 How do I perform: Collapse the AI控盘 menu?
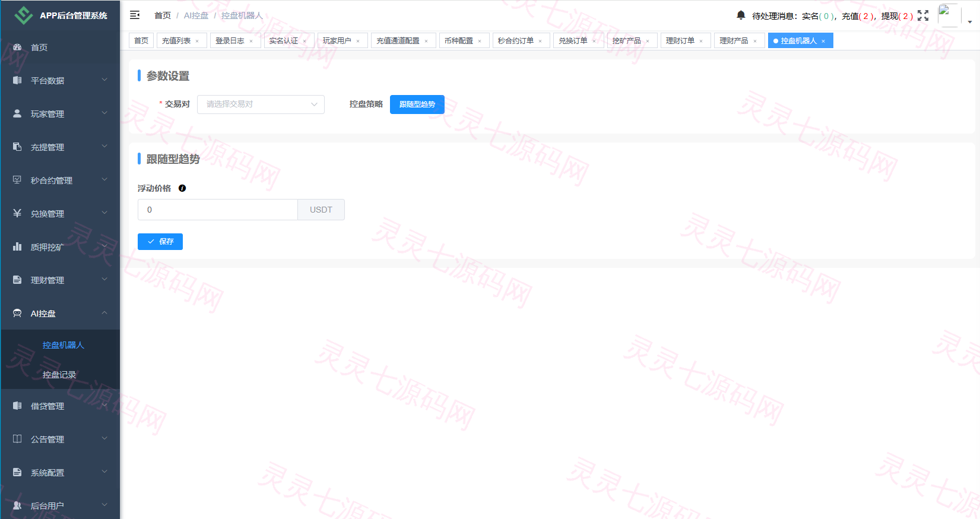(60, 314)
